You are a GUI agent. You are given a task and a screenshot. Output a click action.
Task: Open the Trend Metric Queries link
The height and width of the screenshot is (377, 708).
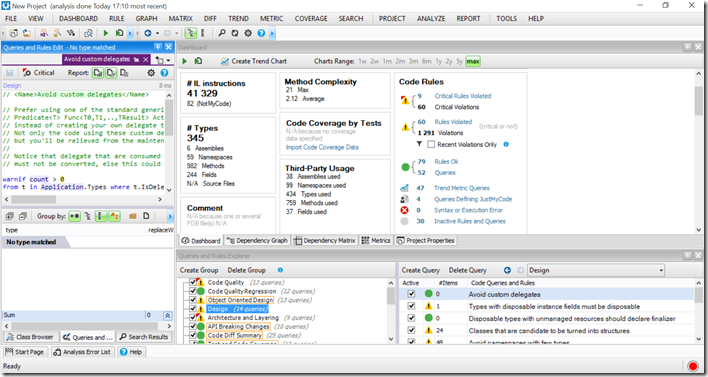(x=461, y=188)
